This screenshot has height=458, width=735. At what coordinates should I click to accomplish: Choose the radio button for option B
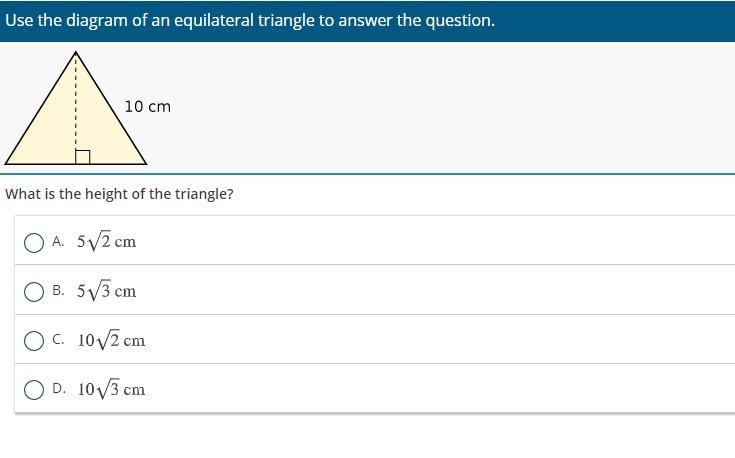click(x=34, y=292)
